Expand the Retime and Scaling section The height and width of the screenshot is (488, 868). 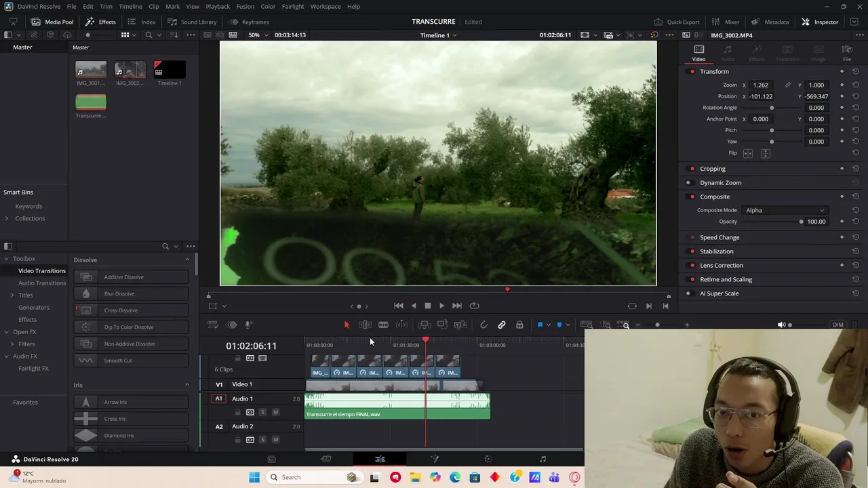tap(726, 279)
